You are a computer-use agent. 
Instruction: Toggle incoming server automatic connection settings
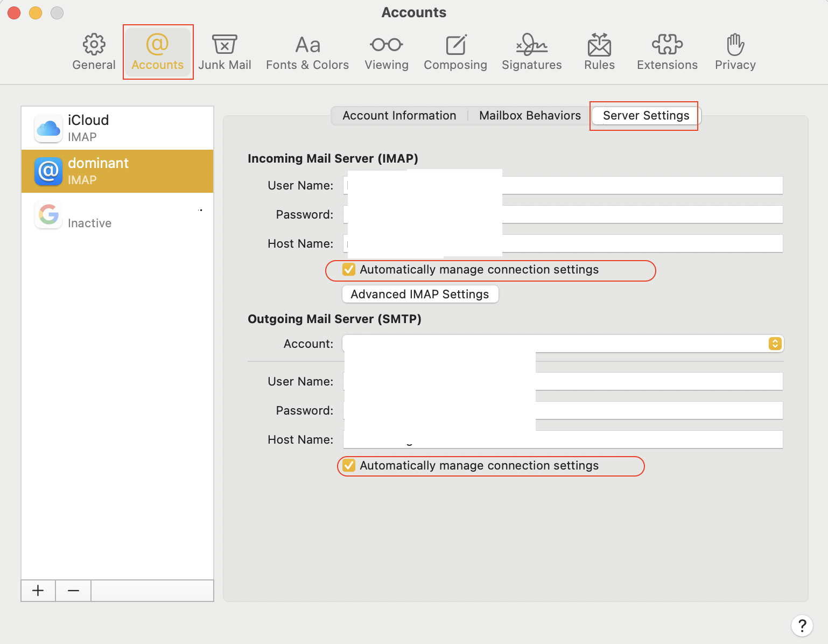[349, 269]
